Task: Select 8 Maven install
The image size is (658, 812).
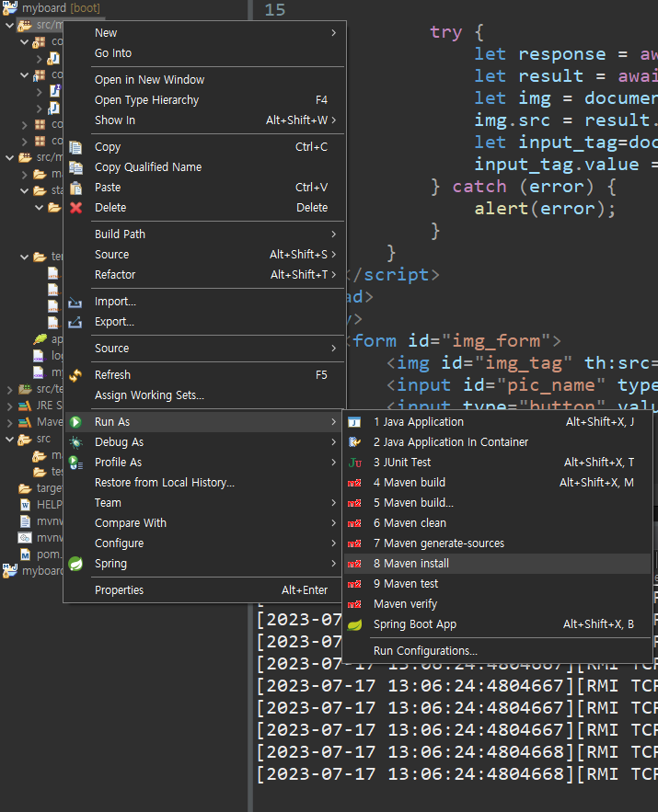Action: click(497, 564)
